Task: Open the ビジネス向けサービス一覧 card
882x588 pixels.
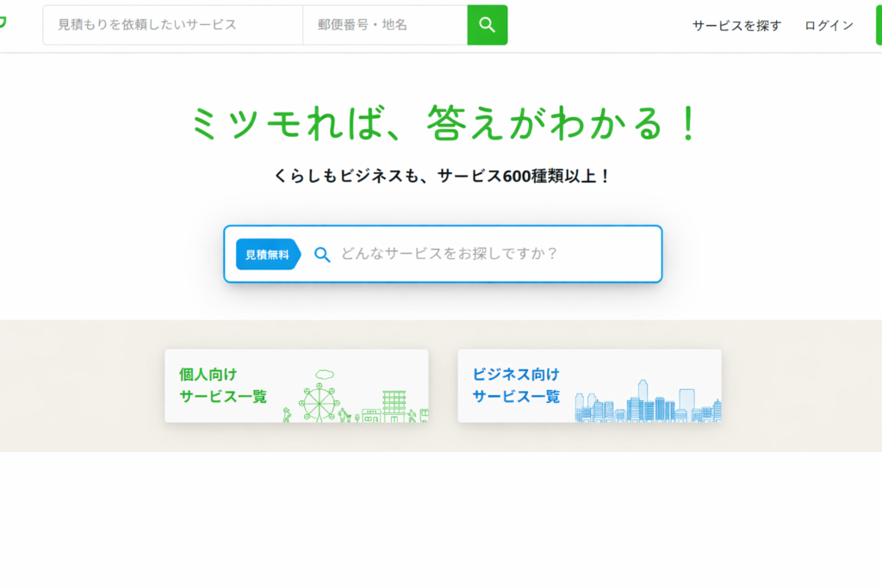Action: 517,386
